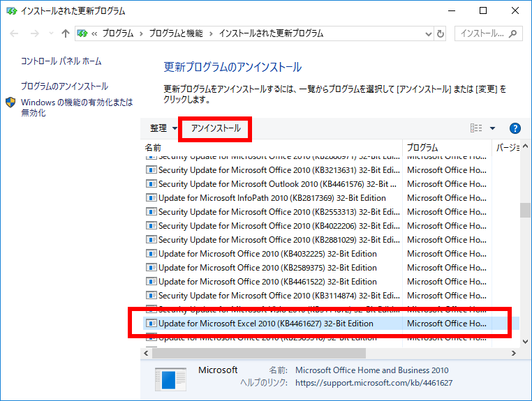Click the vertical scrollbar thumb
This screenshot has height=401, width=532.
(x=525, y=210)
